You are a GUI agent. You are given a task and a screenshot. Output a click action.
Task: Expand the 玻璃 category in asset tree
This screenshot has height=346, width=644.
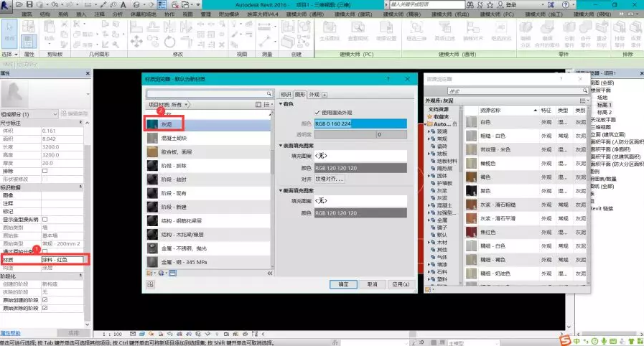(x=429, y=131)
